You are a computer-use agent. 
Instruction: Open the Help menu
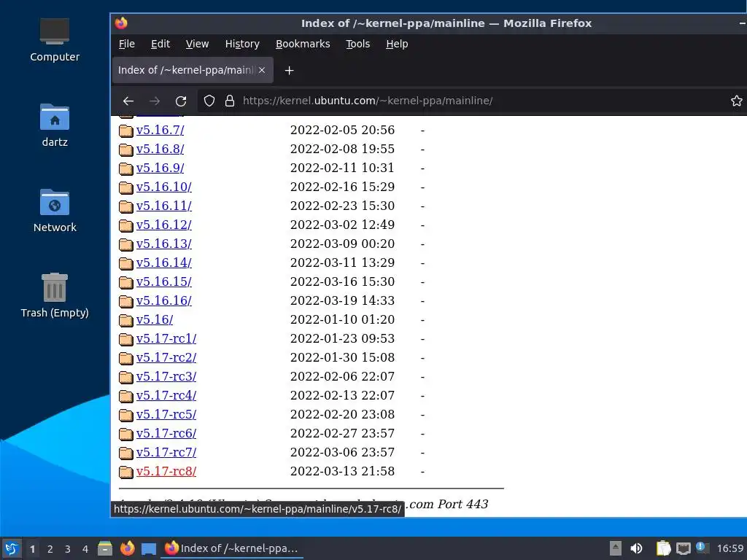(x=397, y=44)
